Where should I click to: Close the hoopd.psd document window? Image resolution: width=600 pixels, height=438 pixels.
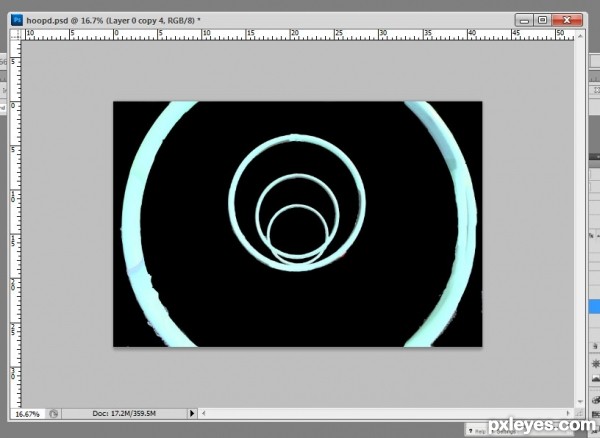pyautogui.click(x=567, y=20)
